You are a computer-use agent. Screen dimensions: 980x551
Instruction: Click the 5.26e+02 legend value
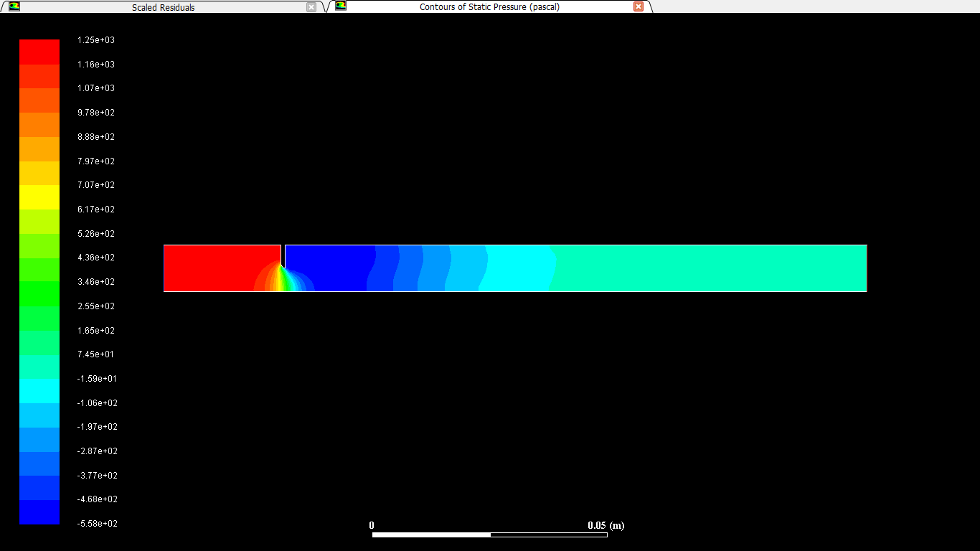(96, 234)
